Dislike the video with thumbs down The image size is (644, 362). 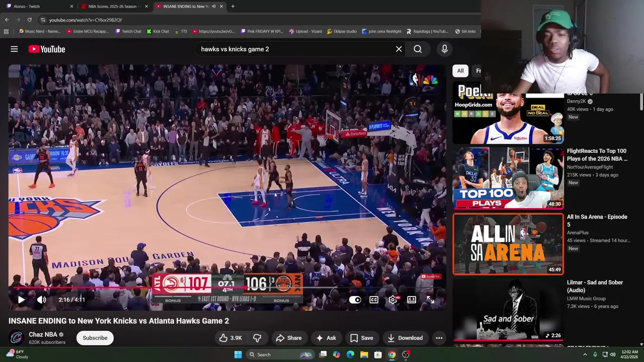257,338
